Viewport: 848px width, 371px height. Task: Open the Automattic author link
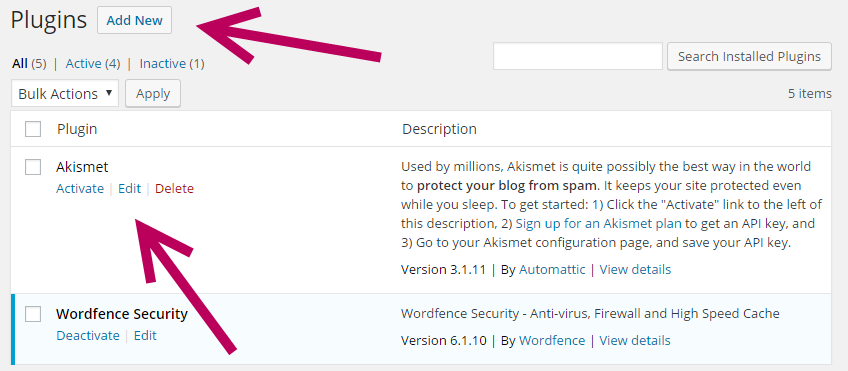(552, 269)
